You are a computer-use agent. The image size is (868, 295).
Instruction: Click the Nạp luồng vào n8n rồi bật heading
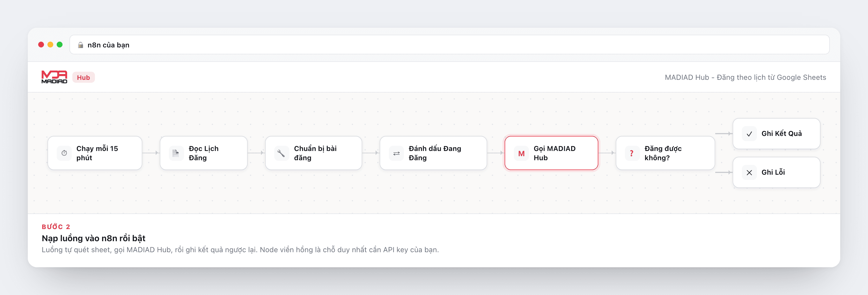pyautogui.click(x=93, y=238)
